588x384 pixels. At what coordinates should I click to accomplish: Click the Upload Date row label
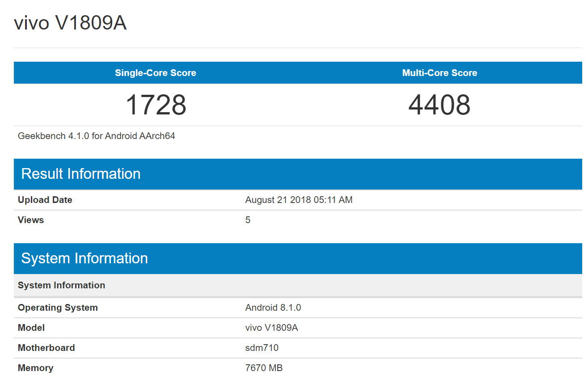tap(45, 200)
